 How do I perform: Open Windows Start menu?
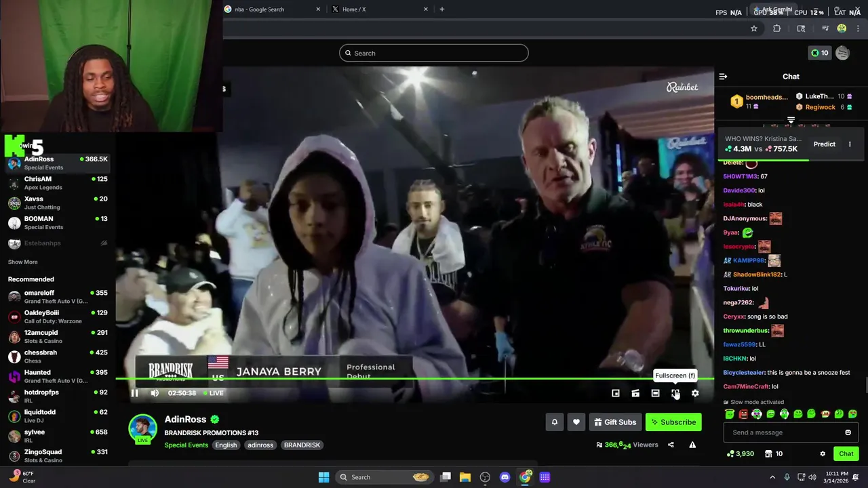pyautogui.click(x=323, y=477)
